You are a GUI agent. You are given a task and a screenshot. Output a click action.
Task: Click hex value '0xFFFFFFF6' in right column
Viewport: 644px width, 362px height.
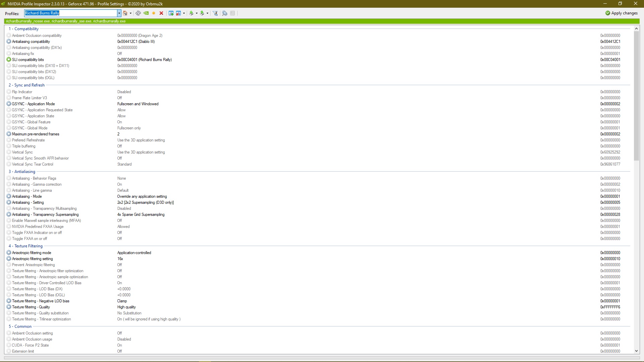610,307
